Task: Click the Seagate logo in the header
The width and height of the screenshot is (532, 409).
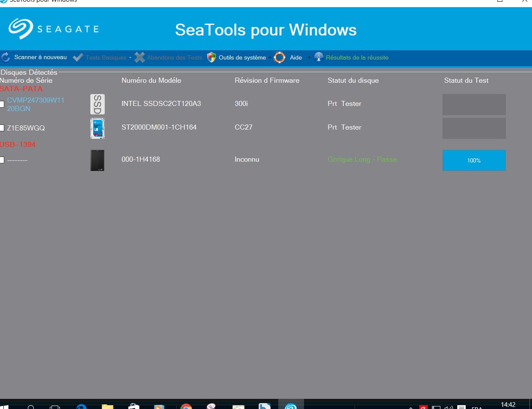Action: (x=54, y=29)
